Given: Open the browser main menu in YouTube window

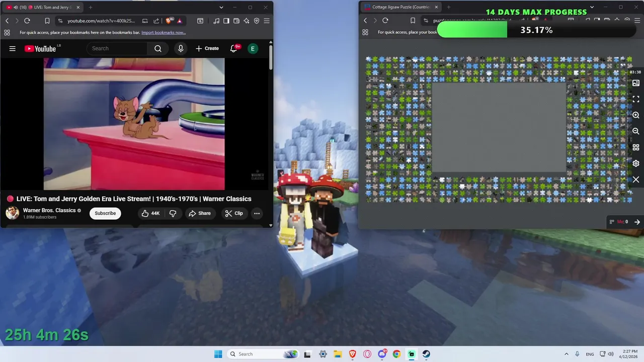Looking at the screenshot, I should pyautogui.click(x=267, y=21).
